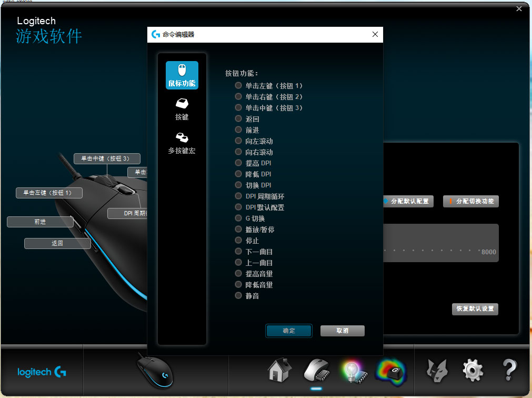Open the help question mark icon
Image resolution: width=532 pixels, height=398 pixels.
509,370
